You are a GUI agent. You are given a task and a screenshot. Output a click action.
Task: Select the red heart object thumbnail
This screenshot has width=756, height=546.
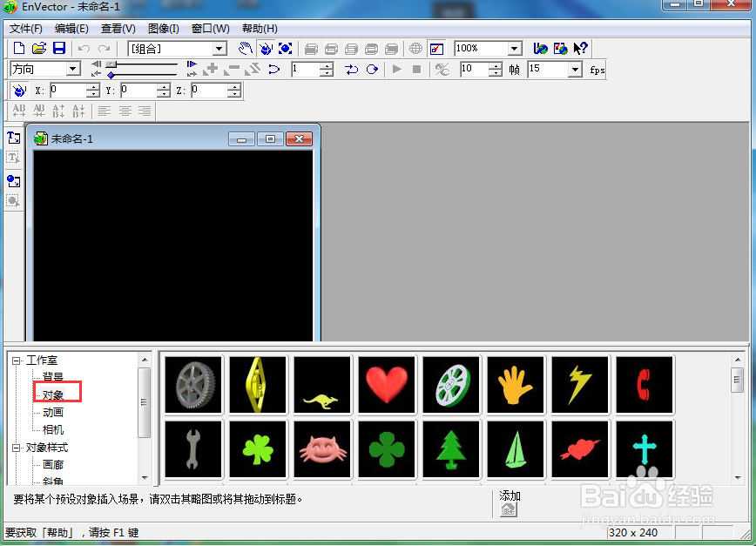[x=387, y=385]
